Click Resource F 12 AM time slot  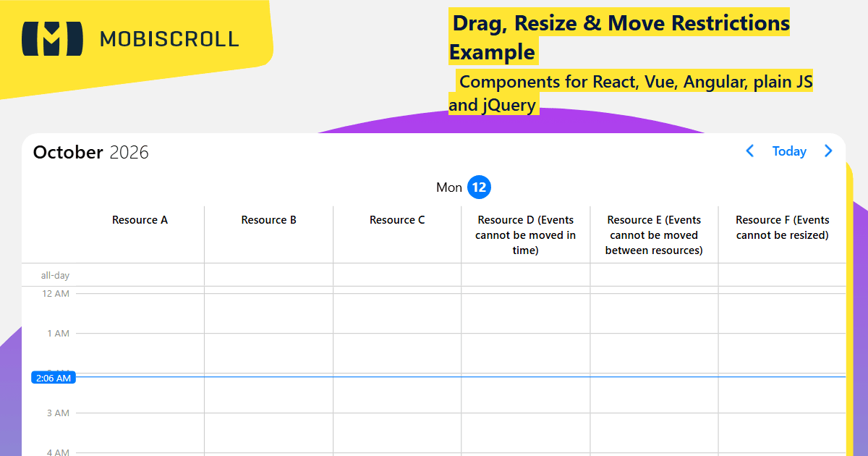coord(782,313)
